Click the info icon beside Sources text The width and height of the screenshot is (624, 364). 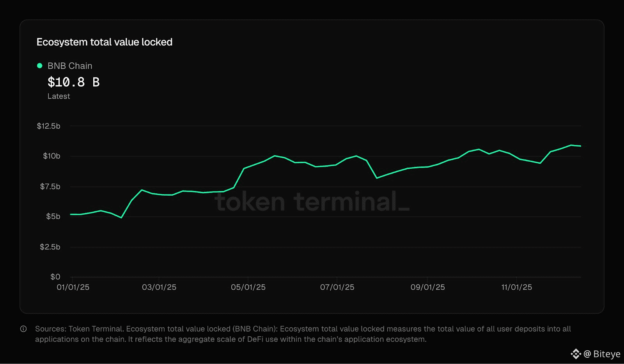[x=23, y=329]
